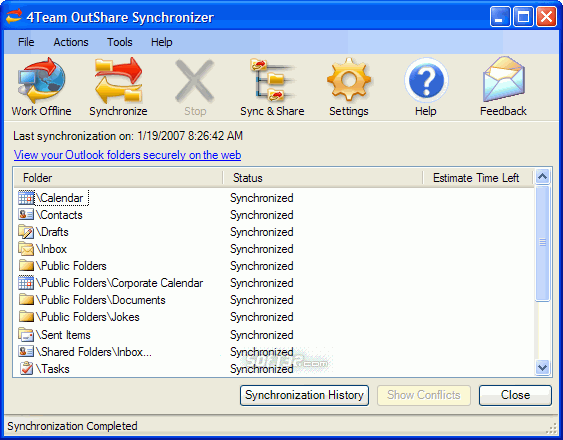Click Synchronized status of Sent Items row
The width and height of the screenshot is (563, 440).
(x=262, y=334)
